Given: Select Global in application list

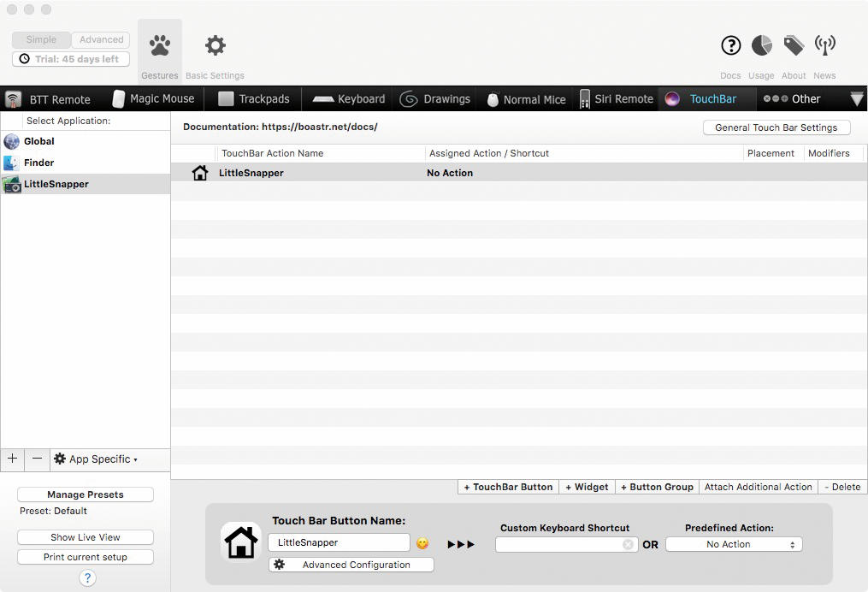Looking at the screenshot, I should [86, 142].
